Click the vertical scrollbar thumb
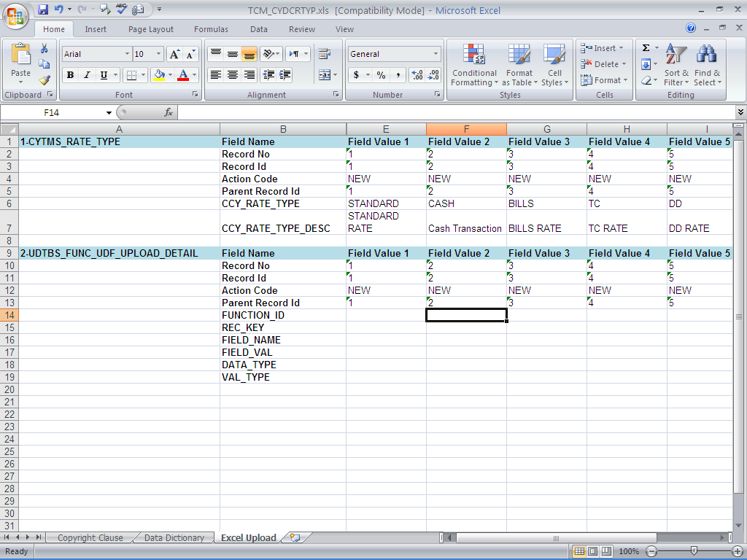Viewport: 747px width, 560px height. [738, 316]
